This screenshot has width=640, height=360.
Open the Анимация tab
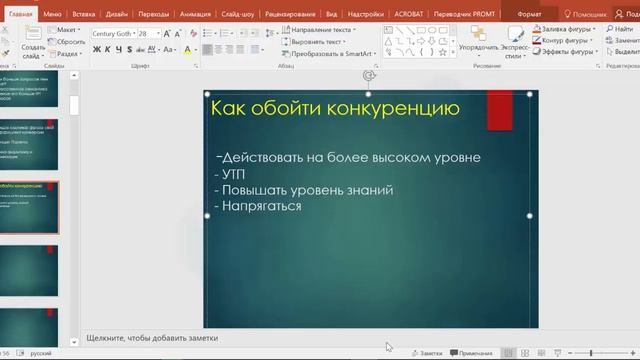pyautogui.click(x=195, y=14)
